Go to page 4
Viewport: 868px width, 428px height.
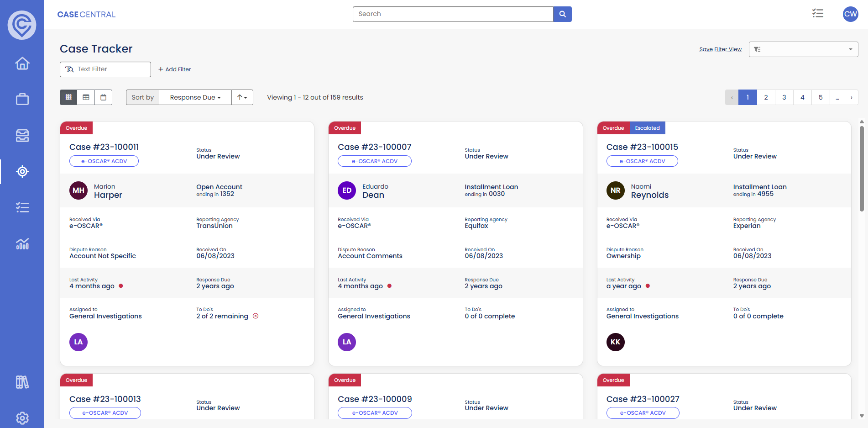(802, 97)
